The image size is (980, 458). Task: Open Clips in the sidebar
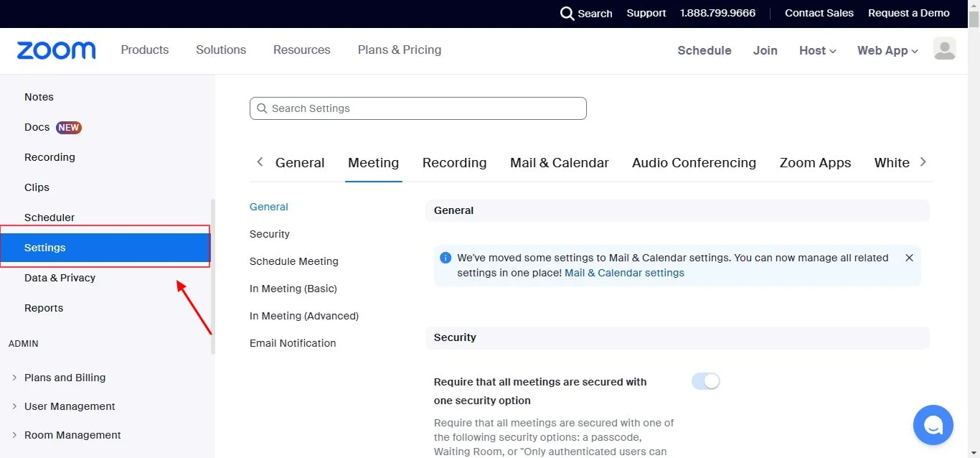pyautogui.click(x=37, y=187)
